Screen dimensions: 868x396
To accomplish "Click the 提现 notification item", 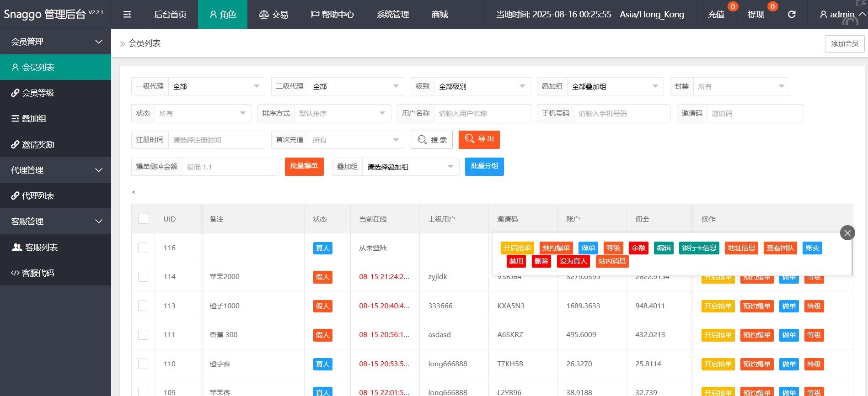I will point(755,15).
